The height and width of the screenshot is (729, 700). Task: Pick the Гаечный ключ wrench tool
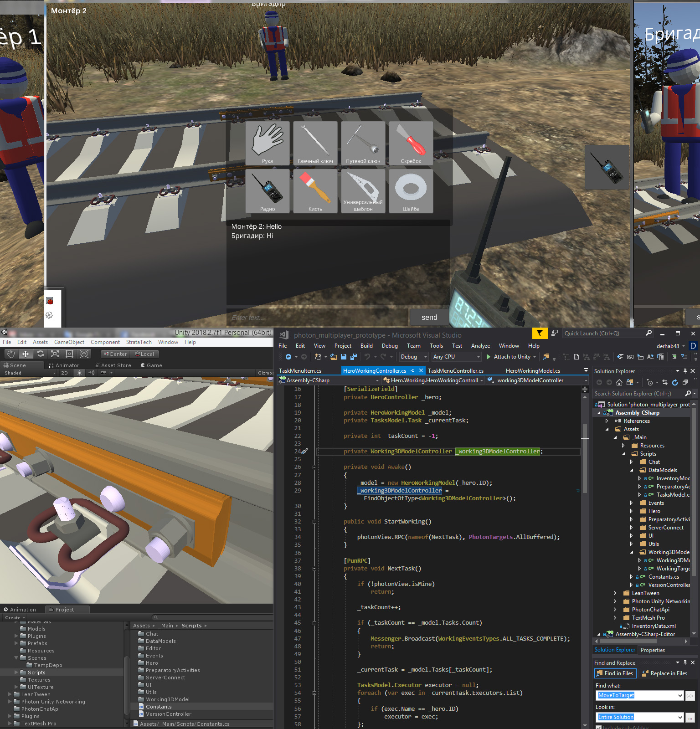coord(315,143)
